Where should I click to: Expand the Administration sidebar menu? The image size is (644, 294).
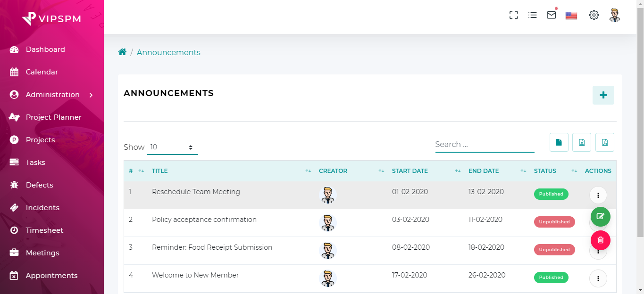point(52,94)
